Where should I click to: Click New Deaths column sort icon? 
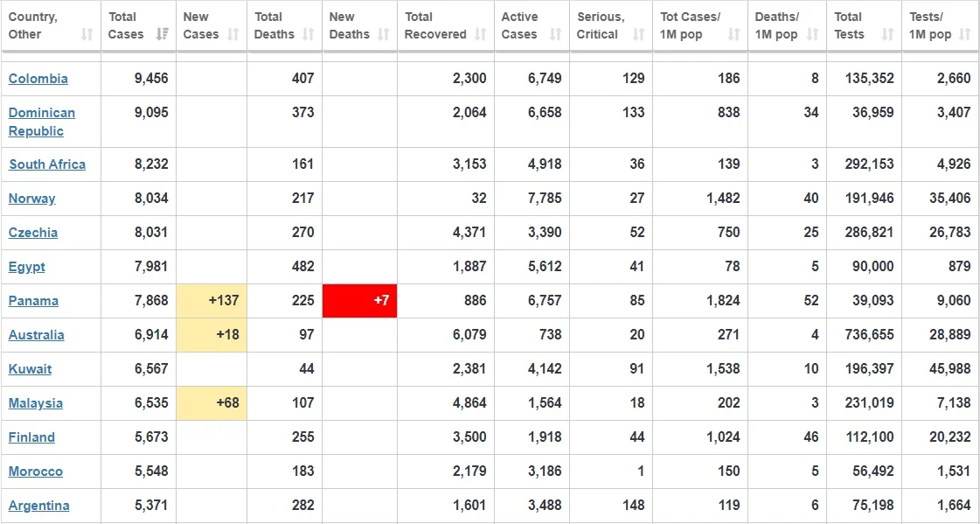384,35
